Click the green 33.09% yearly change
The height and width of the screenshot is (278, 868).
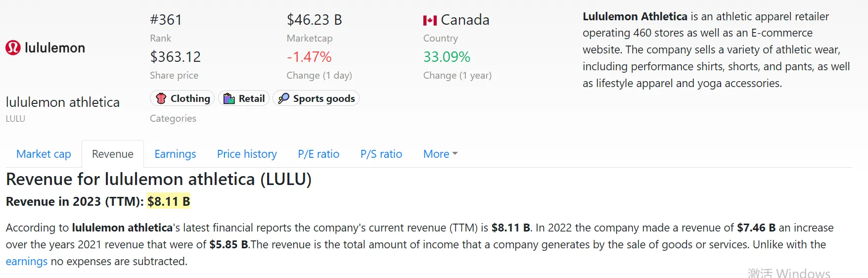[x=447, y=57]
